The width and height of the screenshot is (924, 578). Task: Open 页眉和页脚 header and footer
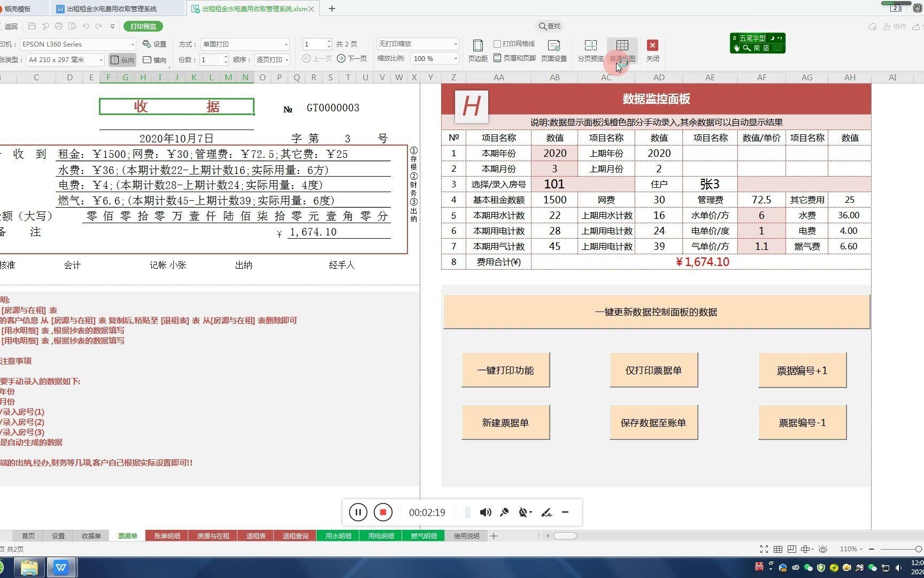click(x=514, y=58)
